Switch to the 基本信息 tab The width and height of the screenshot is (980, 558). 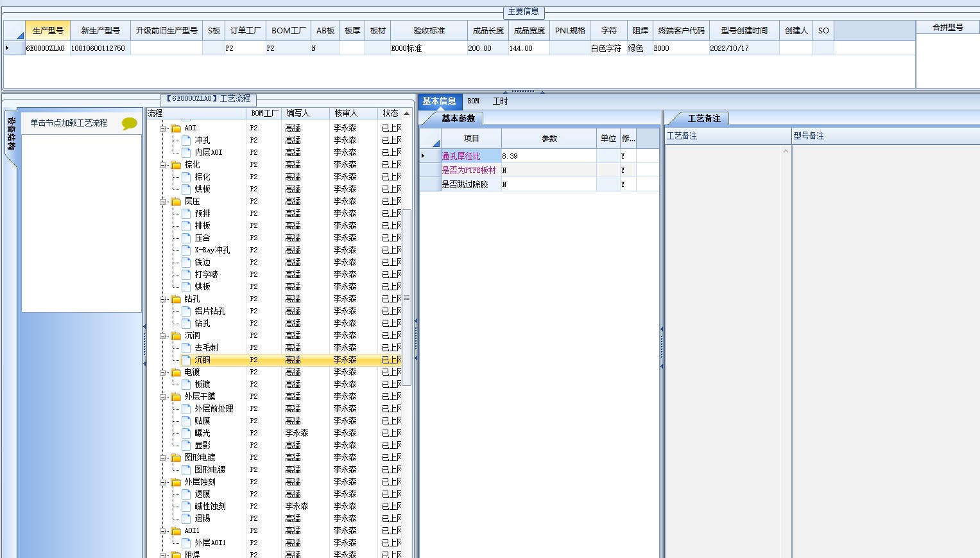440,101
